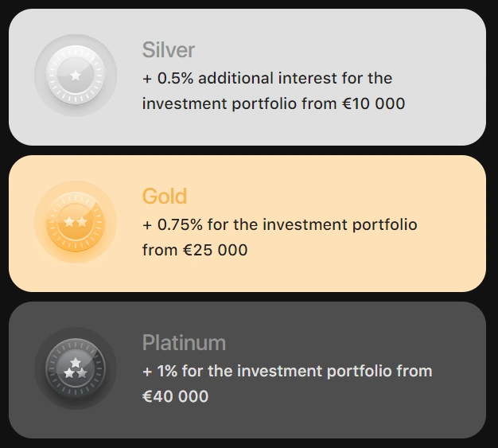
Task: Click the Gold tier medal icon
Action: click(76, 222)
